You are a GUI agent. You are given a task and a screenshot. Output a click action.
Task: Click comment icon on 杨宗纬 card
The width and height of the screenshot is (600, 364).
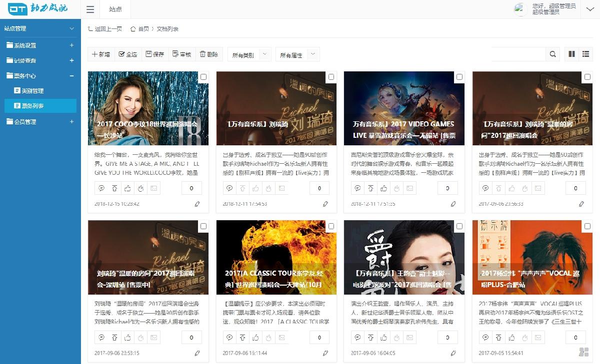click(x=485, y=338)
